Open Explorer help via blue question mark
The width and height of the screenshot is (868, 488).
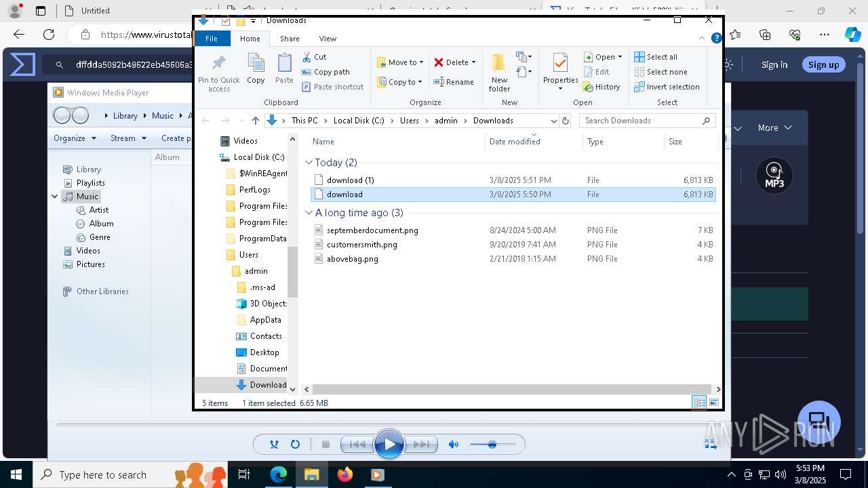(716, 39)
